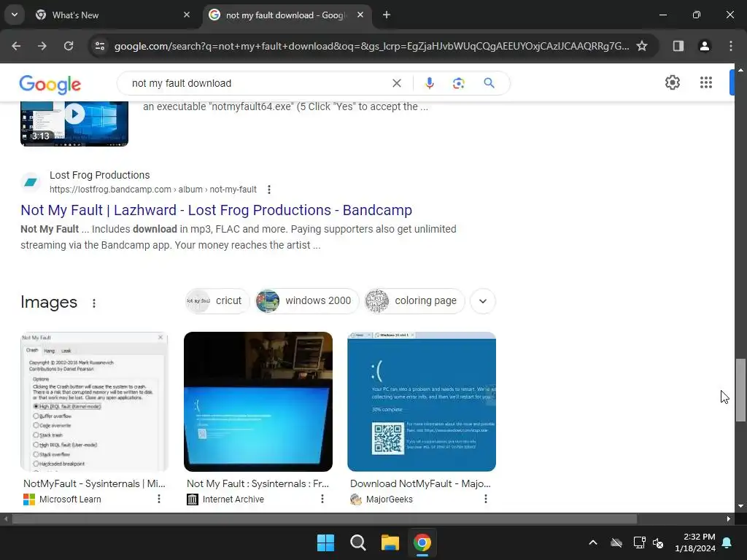Open Download NotMyFault - Majo... caption
Viewport: 747px width, 560px height.
[420, 483]
